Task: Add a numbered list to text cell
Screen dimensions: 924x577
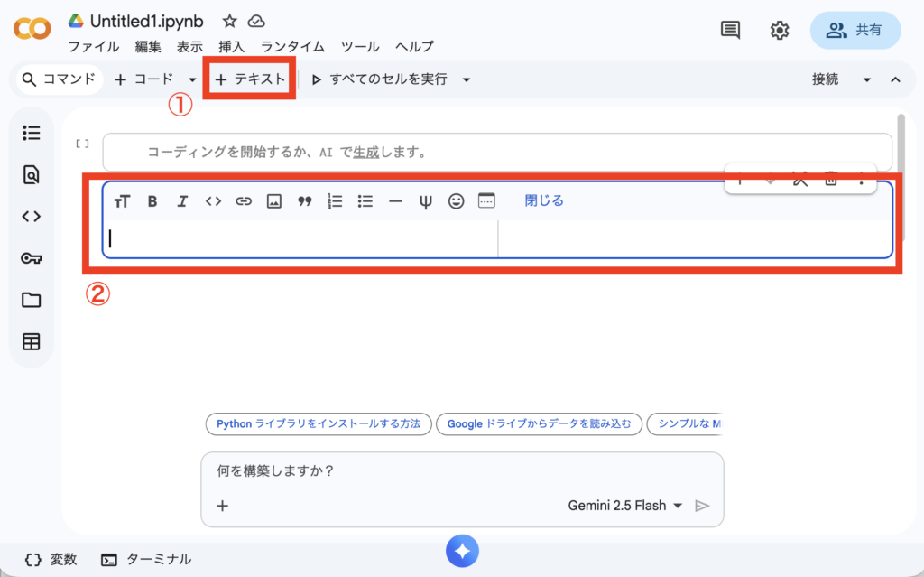Action: tap(335, 201)
